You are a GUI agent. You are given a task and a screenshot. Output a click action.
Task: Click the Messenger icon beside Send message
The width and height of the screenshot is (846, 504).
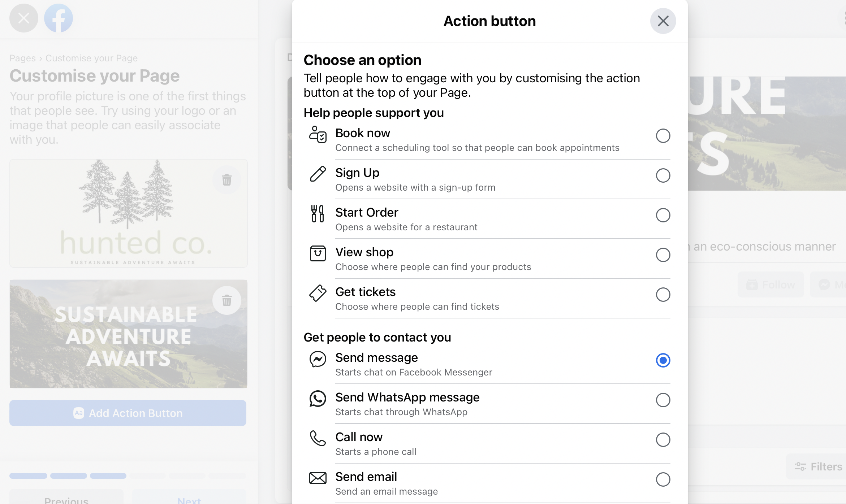[318, 359]
